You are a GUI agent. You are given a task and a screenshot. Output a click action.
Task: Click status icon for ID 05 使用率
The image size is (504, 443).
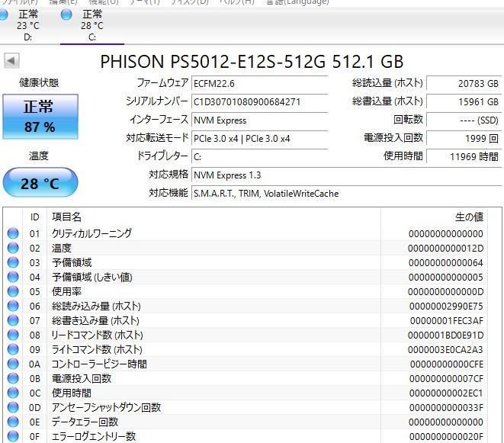click(x=13, y=291)
